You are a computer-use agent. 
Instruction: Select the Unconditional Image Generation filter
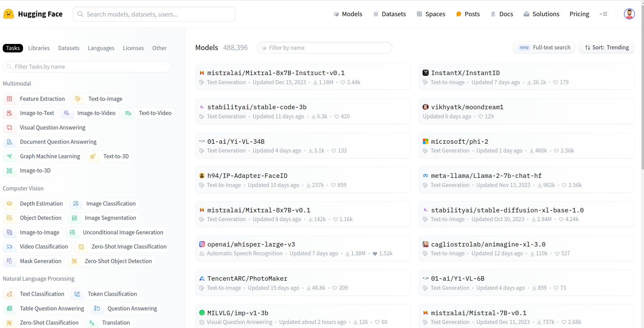(x=116, y=232)
